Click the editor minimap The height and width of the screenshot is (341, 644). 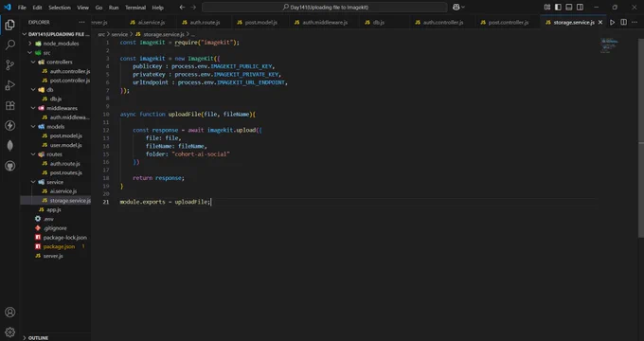[610, 45]
